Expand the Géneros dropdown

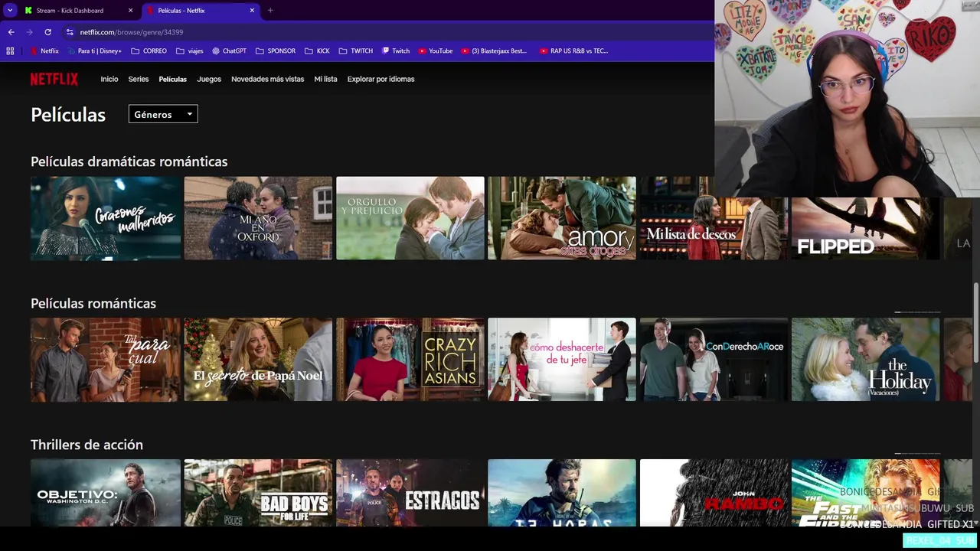tap(163, 114)
